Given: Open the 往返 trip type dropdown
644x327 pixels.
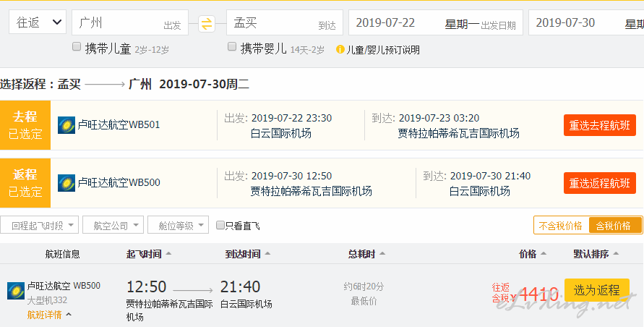Looking at the screenshot, I should tap(38, 22).
